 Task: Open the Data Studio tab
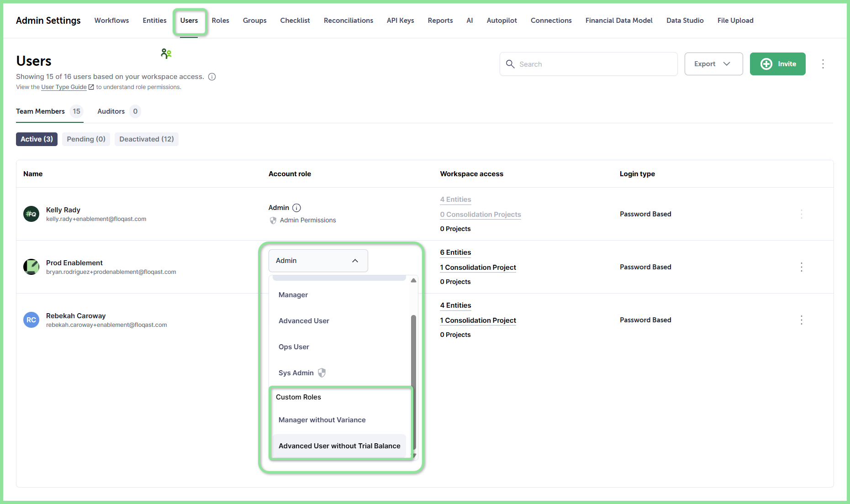(x=685, y=21)
